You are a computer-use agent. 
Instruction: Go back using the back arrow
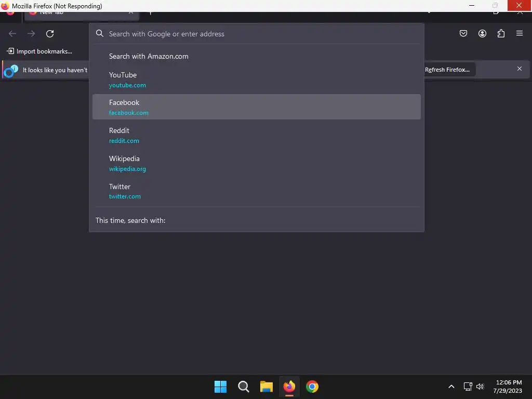(x=12, y=34)
